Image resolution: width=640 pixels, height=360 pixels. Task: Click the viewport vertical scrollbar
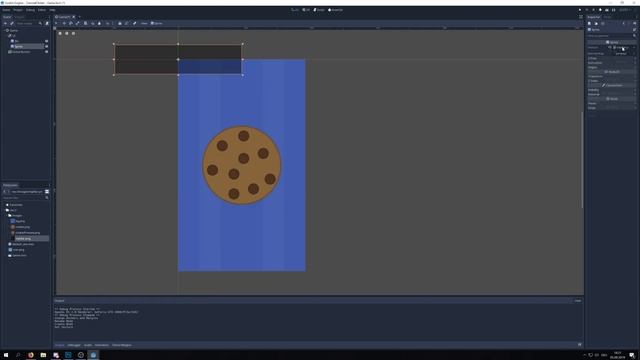click(x=582, y=159)
